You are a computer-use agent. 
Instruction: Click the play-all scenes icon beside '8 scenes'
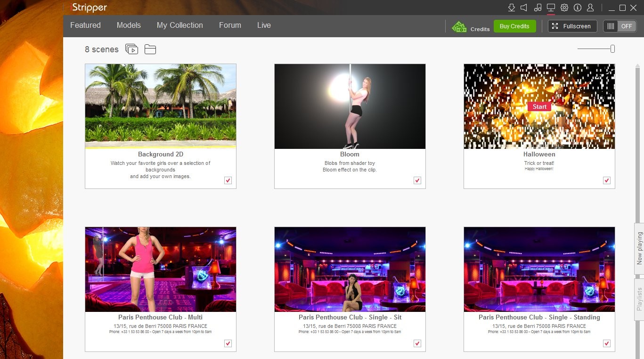(131, 49)
